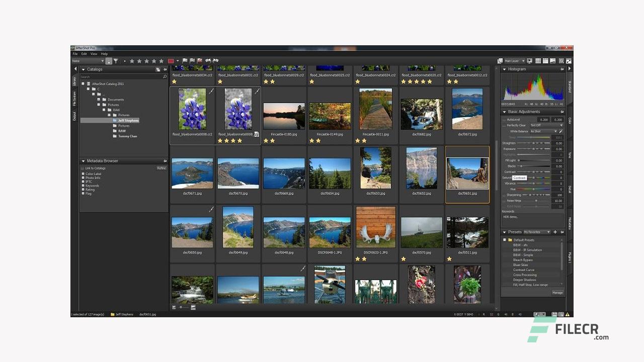This screenshot has height=362, width=644.
Task: Open the Edit menu
Action: 84,54
